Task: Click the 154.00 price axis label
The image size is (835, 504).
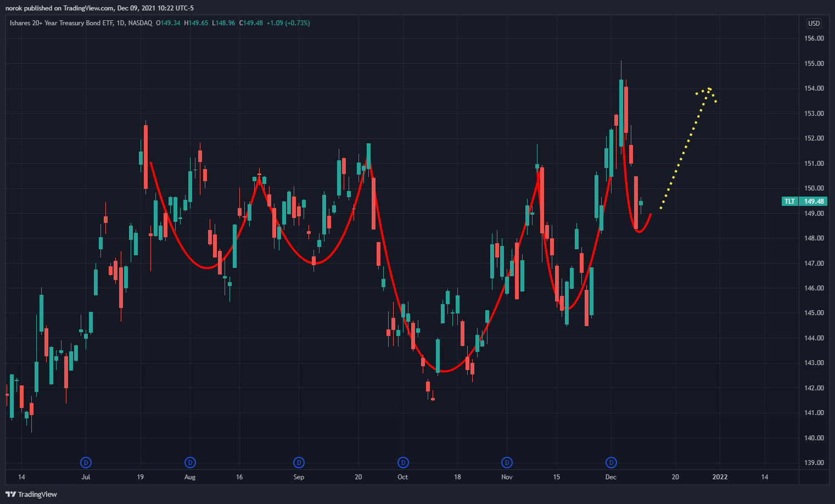Action: point(814,88)
